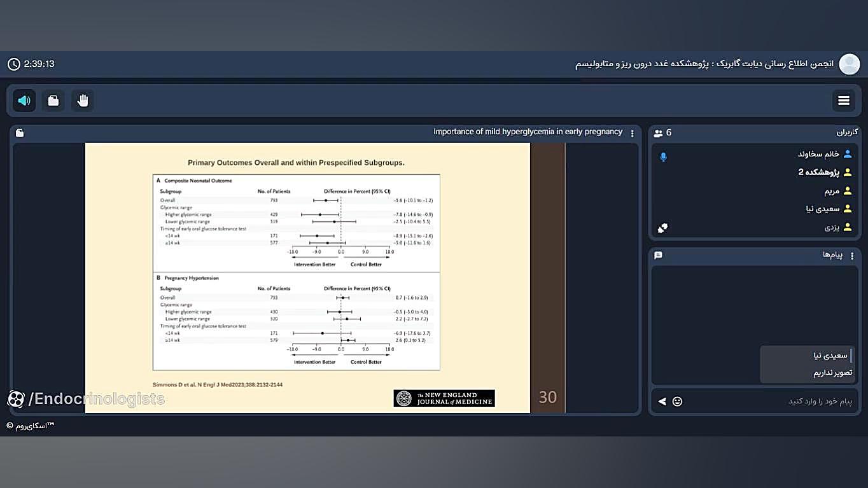Viewport: 868px width, 488px height.
Task: Click the avatar icon beside مریم
Action: [848, 191]
